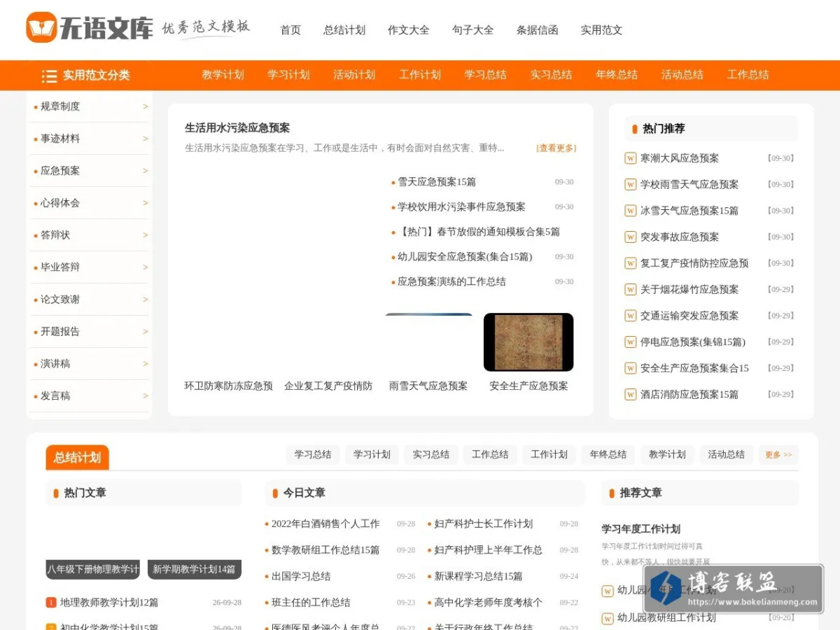This screenshot has width=840, height=630.
Task: Select 工作总结 in the orange bar
Action: click(x=748, y=75)
